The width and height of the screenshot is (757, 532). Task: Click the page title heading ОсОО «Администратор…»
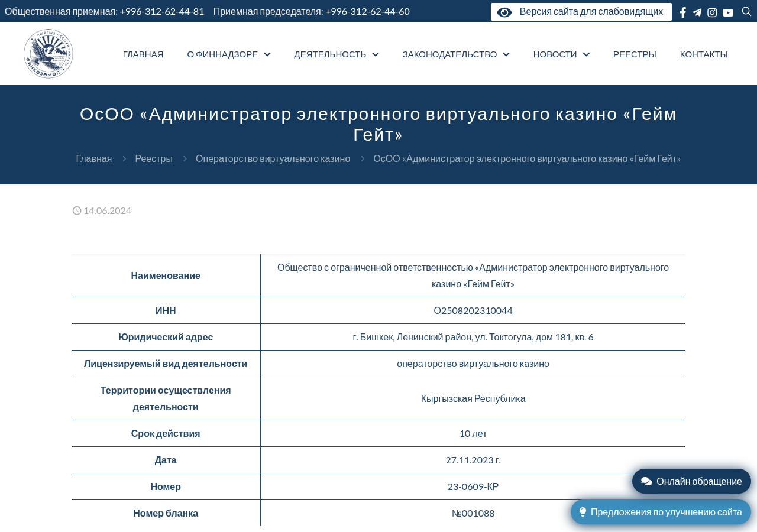[x=378, y=124]
